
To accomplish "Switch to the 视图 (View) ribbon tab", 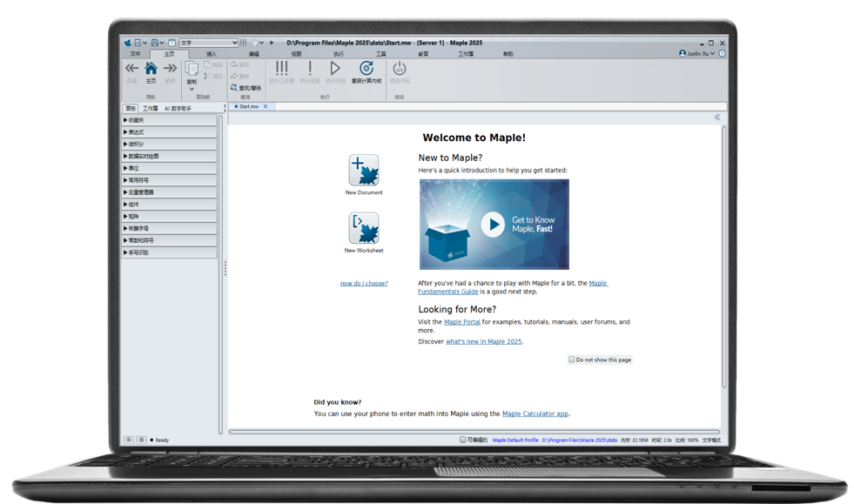I will (296, 54).
